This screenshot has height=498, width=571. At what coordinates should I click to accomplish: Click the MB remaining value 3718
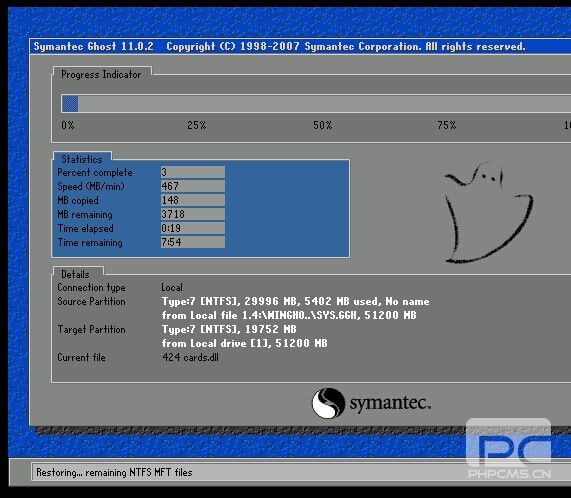[193, 214]
